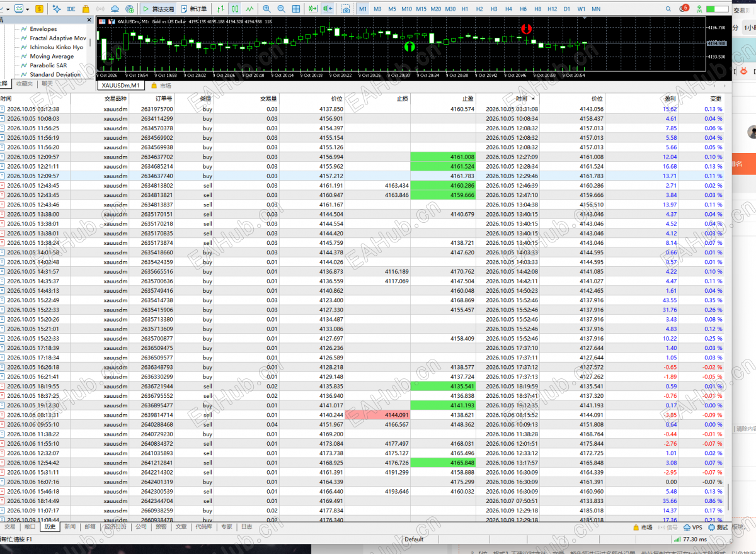The image size is (756, 554).
Task: Open the Market shopping bag icon
Action: pos(86,9)
